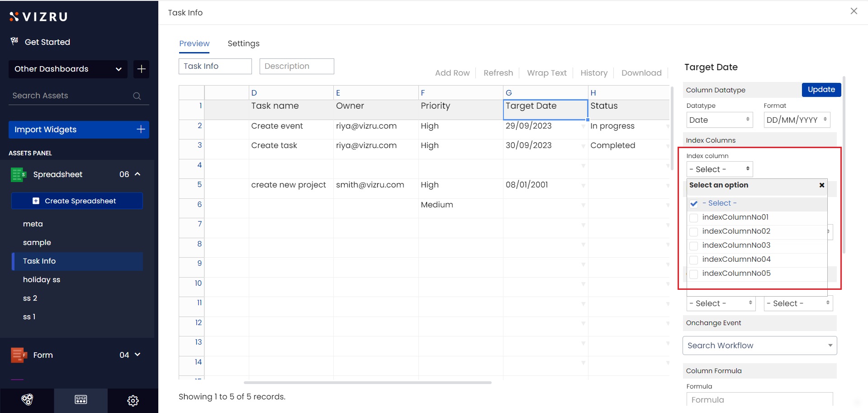Click Add Row in the toolbar

452,73
